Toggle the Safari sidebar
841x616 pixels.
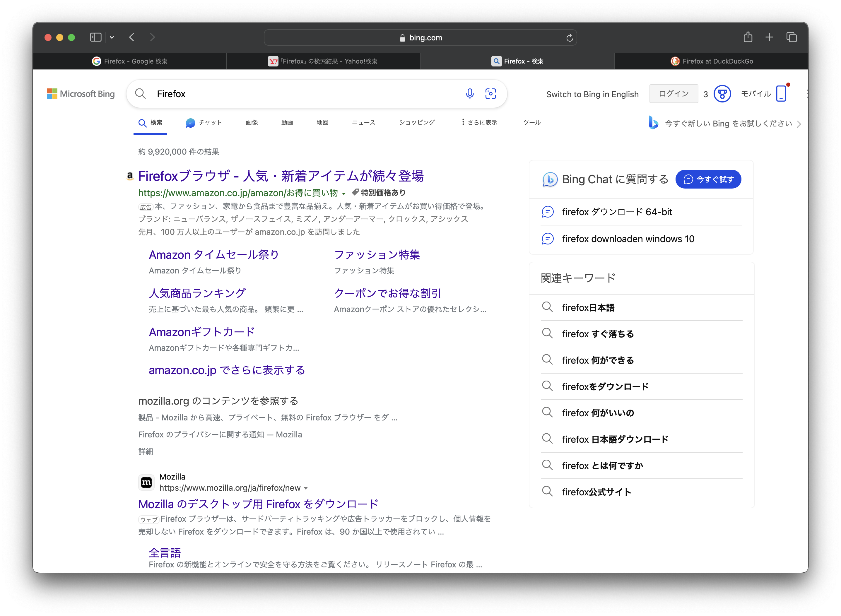(x=95, y=37)
